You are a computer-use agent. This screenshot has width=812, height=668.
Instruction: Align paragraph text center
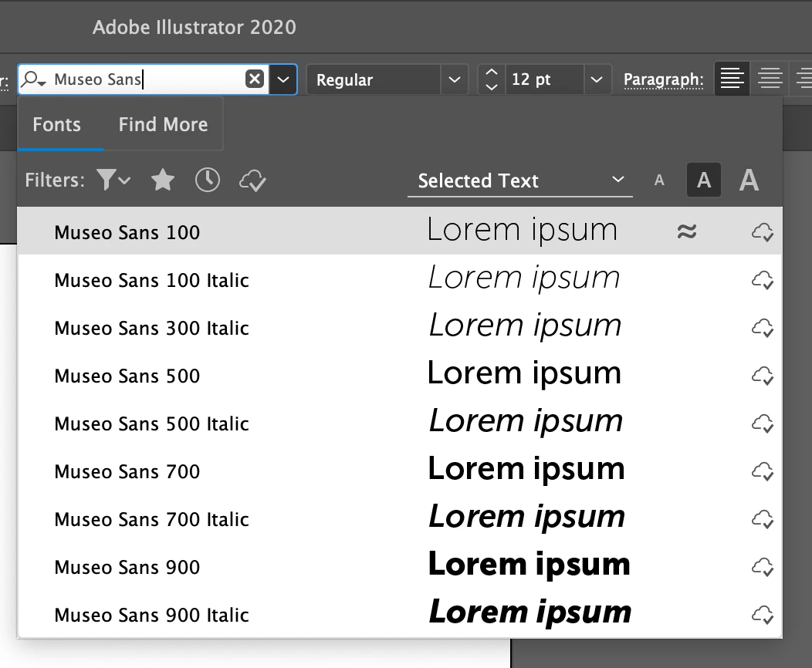(770, 79)
